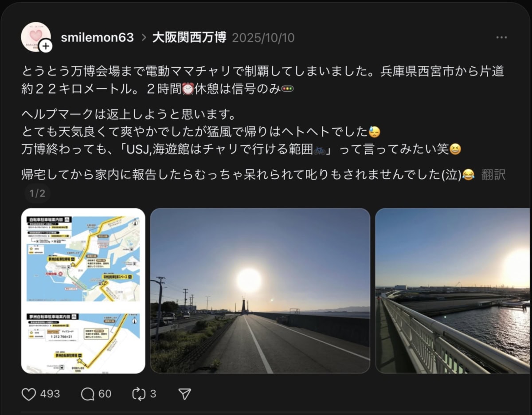Open smilemon63's profile avatar picture
This screenshot has width=532, height=415.
click(x=35, y=36)
